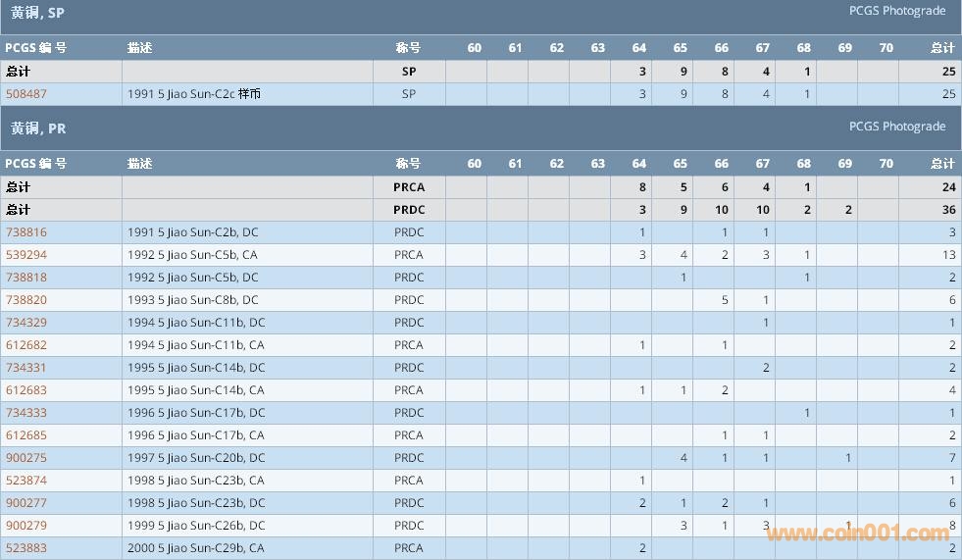Open PCGS number 508487 link

26,94
